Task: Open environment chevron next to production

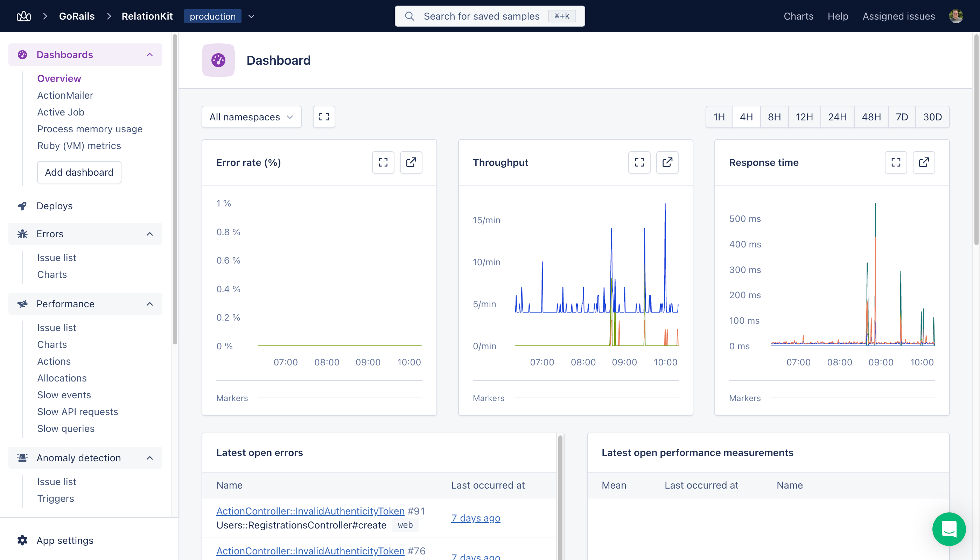Action: point(251,16)
